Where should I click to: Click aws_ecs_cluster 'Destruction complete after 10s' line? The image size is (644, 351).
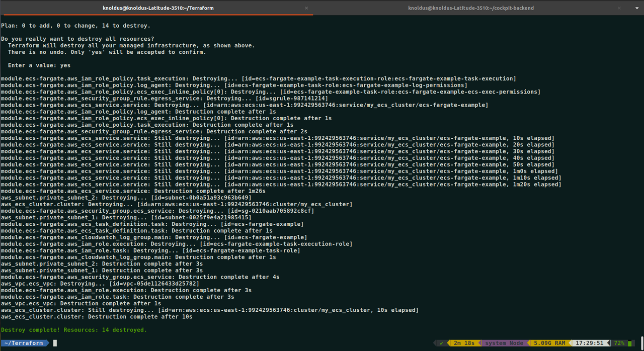[x=97, y=317]
